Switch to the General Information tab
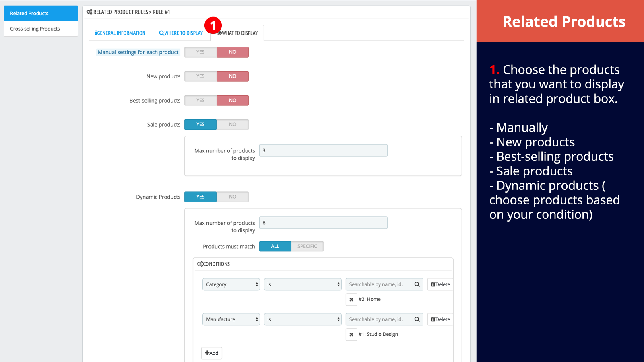This screenshot has height=362, width=644. (x=120, y=33)
